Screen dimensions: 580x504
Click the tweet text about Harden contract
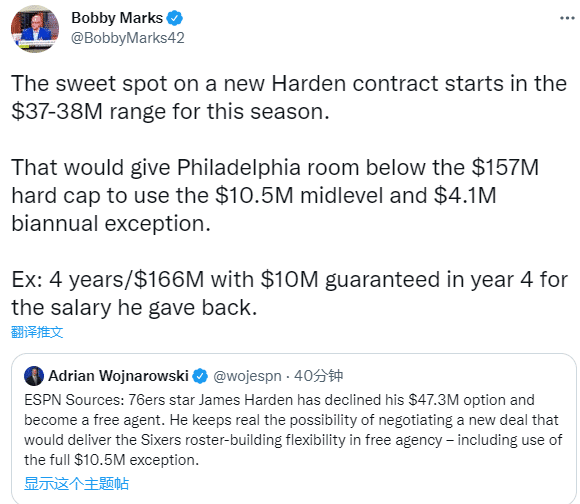click(289, 97)
